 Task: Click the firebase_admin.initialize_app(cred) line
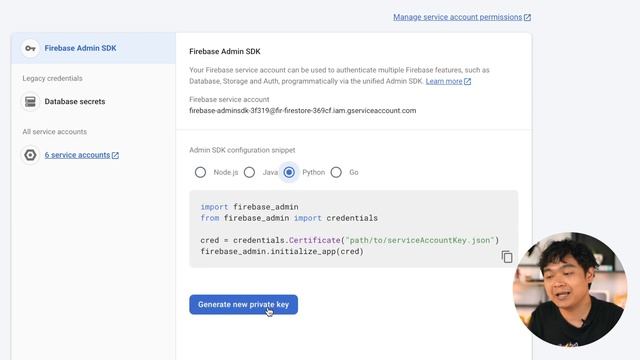tap(282, 251)
